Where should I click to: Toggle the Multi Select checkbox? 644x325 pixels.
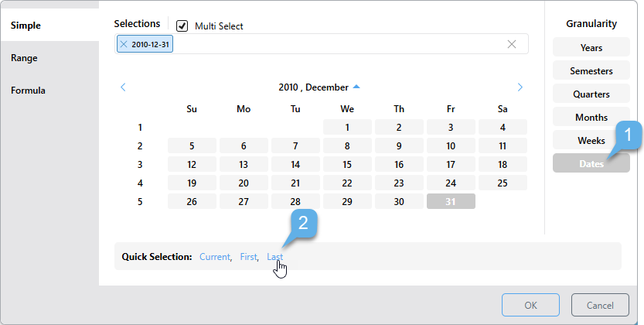click(182, 26)
